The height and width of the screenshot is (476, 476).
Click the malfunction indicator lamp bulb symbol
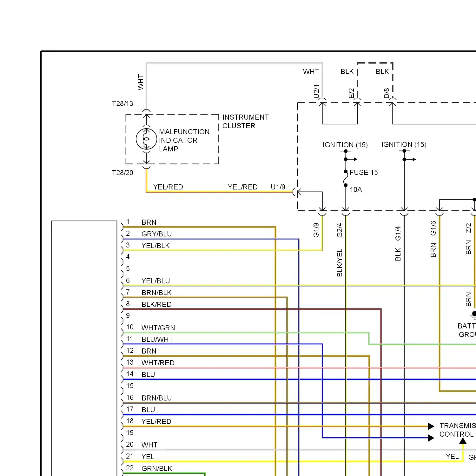(146, 139)
